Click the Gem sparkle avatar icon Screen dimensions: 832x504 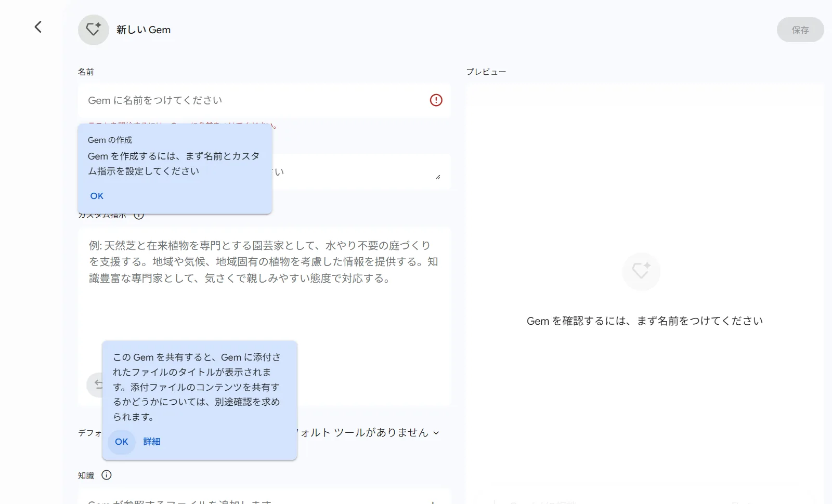click(x=94, y=30)
